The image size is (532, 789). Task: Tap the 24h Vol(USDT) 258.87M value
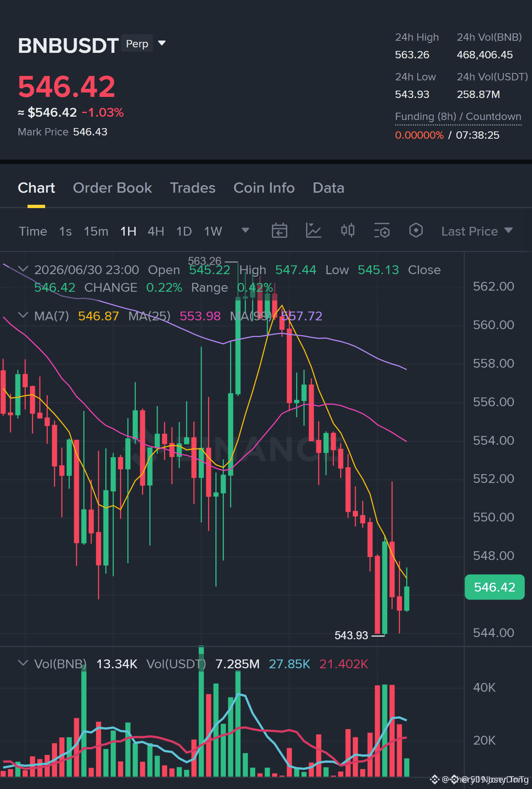pos(478,94)
